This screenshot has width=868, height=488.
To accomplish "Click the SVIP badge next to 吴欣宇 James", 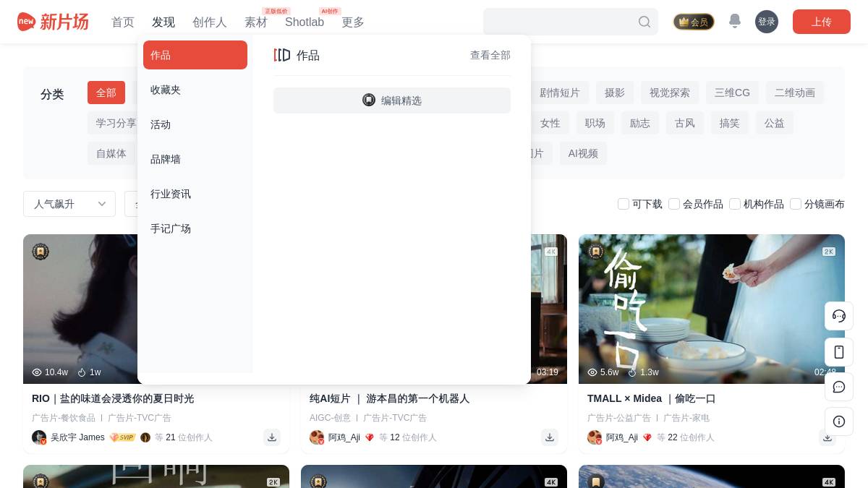I will click(x=122, y=437).
